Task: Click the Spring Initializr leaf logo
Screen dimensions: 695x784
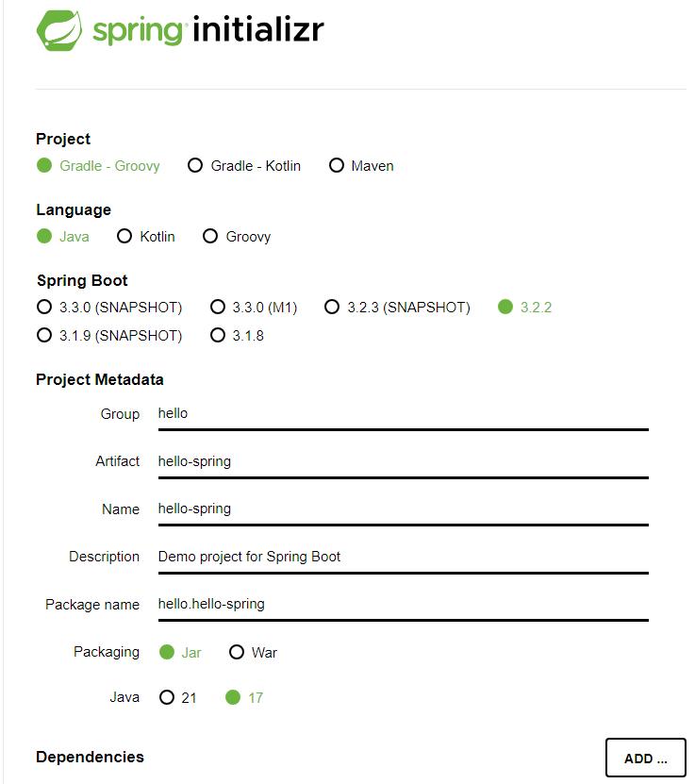Action: pyautogui.click(x=60, y=30)
